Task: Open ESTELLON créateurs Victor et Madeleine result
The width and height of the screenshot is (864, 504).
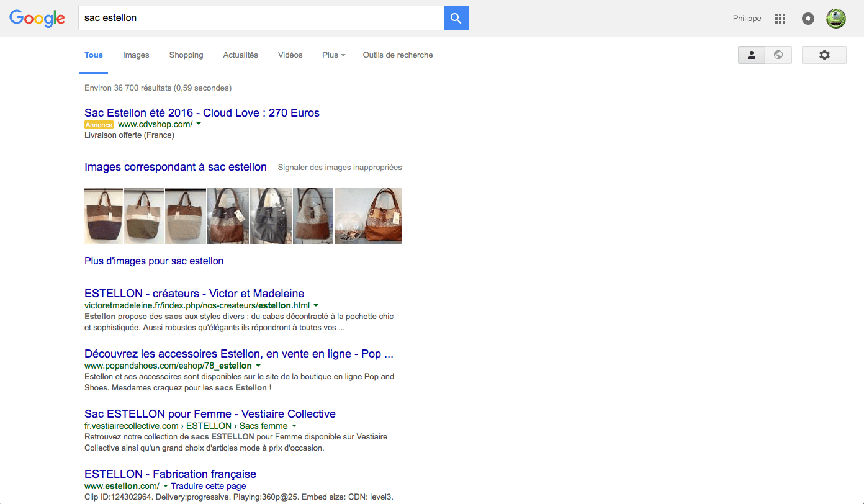Action: coord(194,294)
